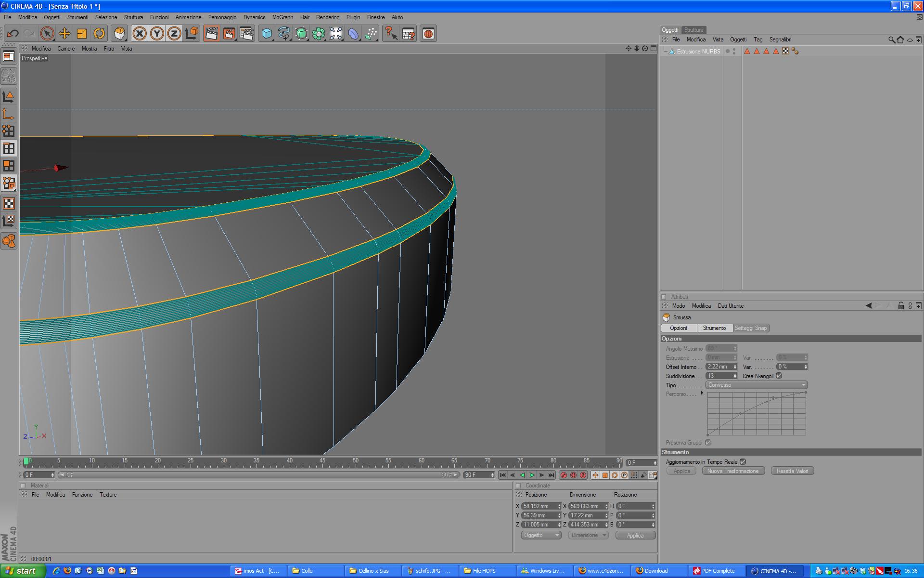Select the Rotate tool
This screenshot has height=578, width=924.
99,34
